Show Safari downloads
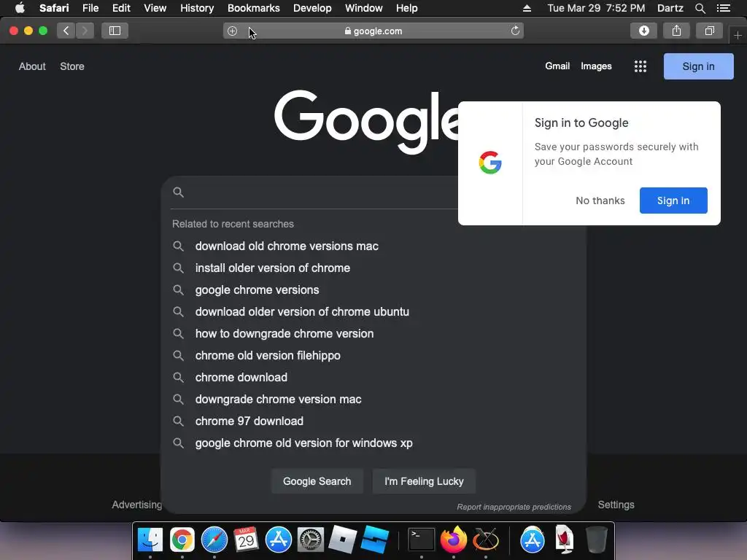Image resolution: width=747 pixels, height=560 pixels. tap(643, 31)
